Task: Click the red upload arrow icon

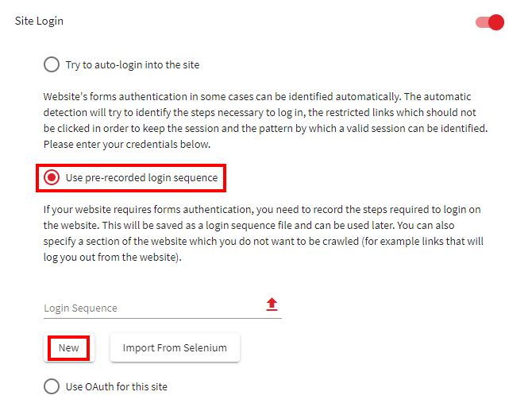Action: pos(272,304)
